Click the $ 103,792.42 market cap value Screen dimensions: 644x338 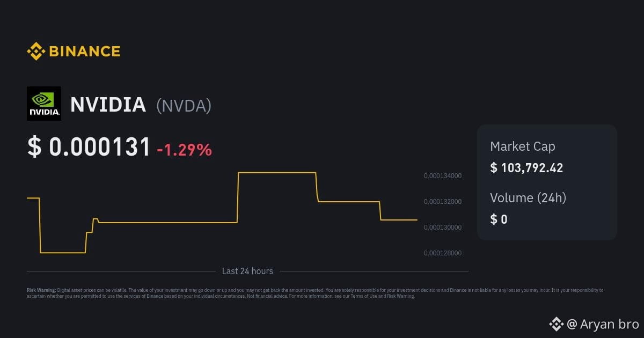pyautogui.click(x=526, y=168)
